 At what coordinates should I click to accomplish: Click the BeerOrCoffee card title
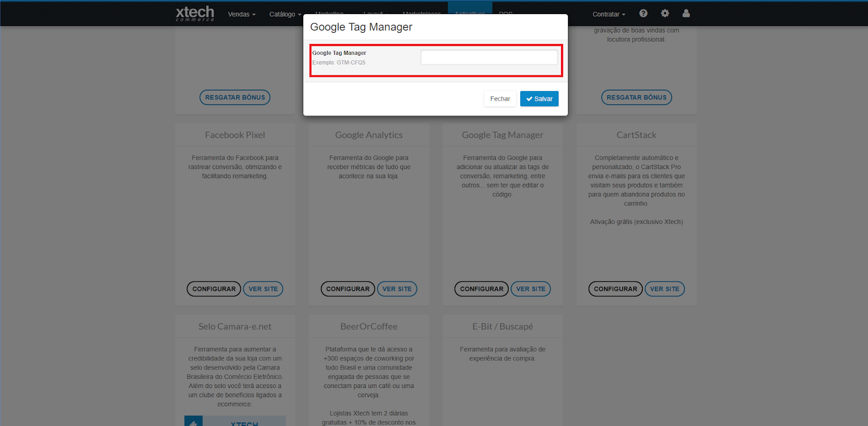pos(369,326)
